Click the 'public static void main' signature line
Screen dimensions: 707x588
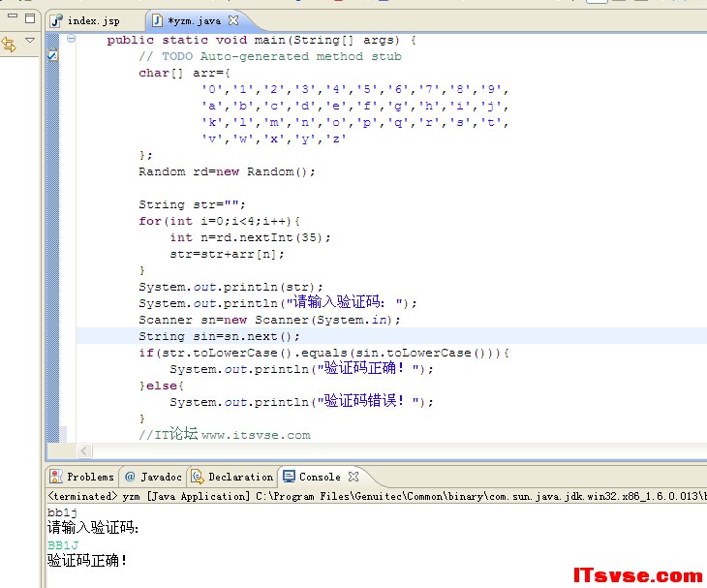pyautogui.click(x=261, y=40)
